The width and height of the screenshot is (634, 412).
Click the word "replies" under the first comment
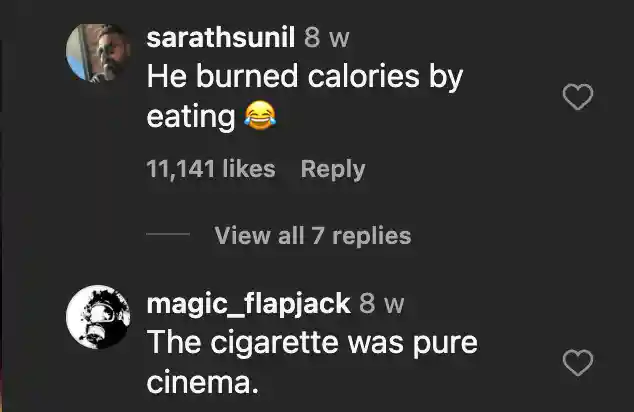371,236
